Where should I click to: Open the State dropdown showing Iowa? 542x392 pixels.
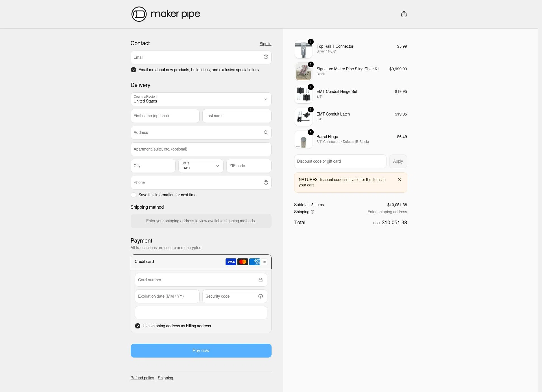(201, 166)
